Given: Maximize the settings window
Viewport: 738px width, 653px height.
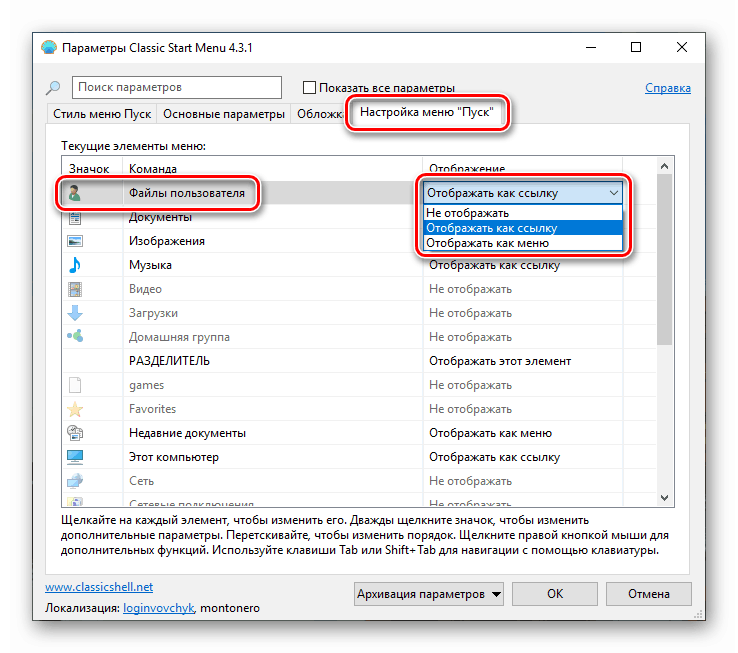Looking at the screenshot, I should [x=636, y=47].
